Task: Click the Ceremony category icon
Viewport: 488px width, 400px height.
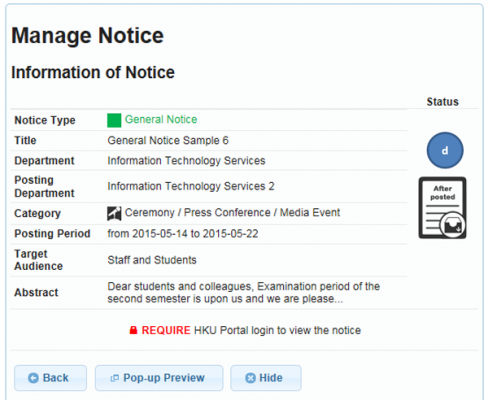Action: pyautogui.click(x=114, y=213)
